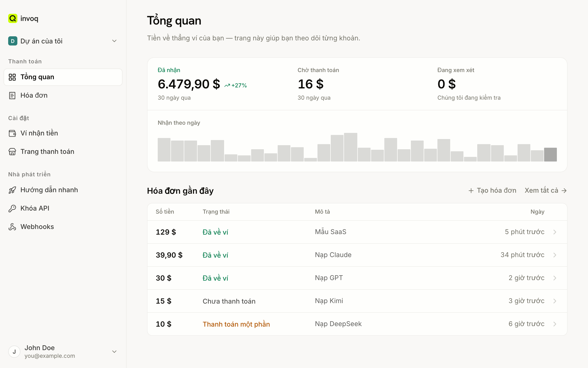Click the 34 phút trước date
The height and width of the screenshot is (368, 588).
[522, 255]
